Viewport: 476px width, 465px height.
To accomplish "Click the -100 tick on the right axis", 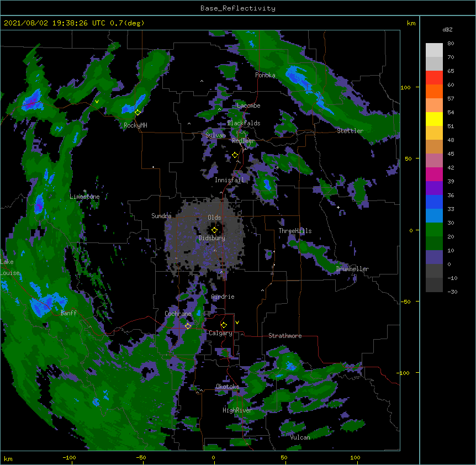I will point(404,373).
